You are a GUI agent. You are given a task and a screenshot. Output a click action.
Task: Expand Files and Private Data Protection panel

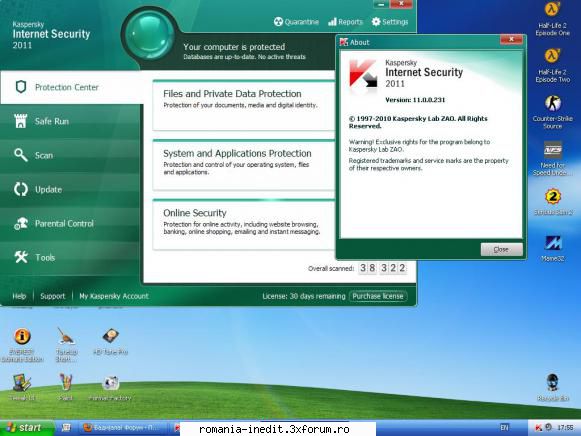244,106
